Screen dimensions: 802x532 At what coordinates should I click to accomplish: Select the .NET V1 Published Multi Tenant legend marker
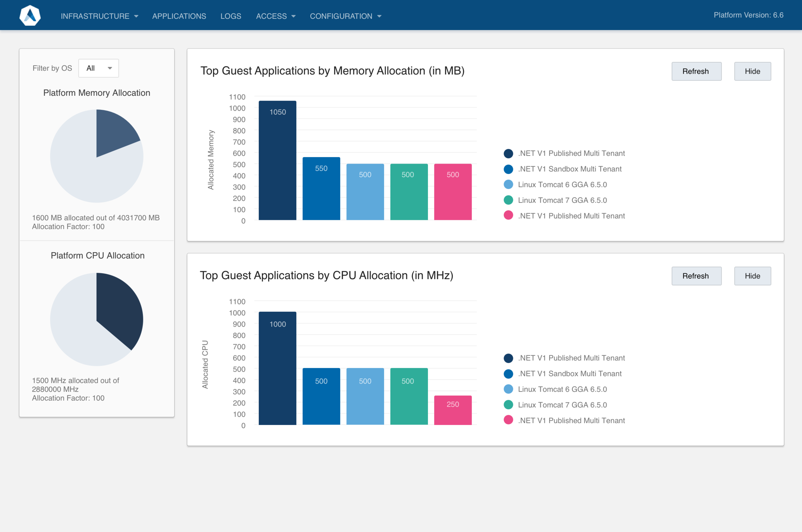click(508, 154)
